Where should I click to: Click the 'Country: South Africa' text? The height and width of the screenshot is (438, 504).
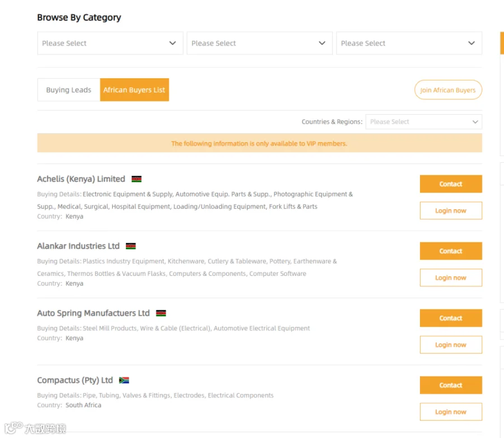click(x=69, y=405)
